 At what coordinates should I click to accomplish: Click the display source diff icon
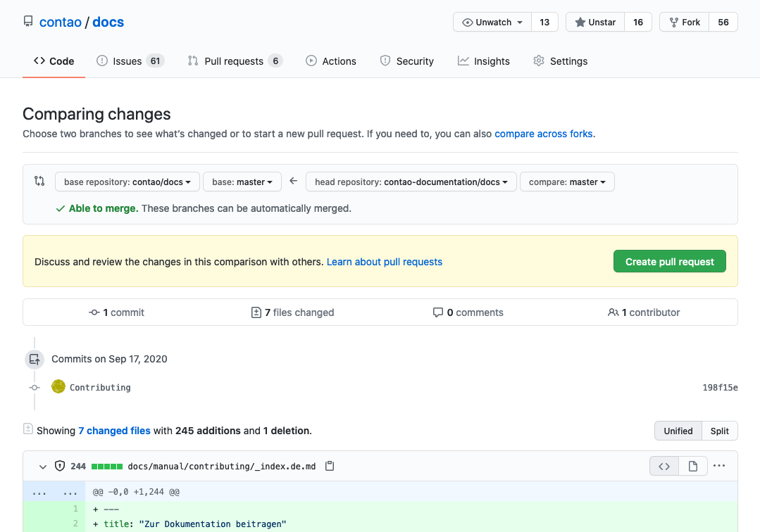pyautogui.click(x=664, y=466)
